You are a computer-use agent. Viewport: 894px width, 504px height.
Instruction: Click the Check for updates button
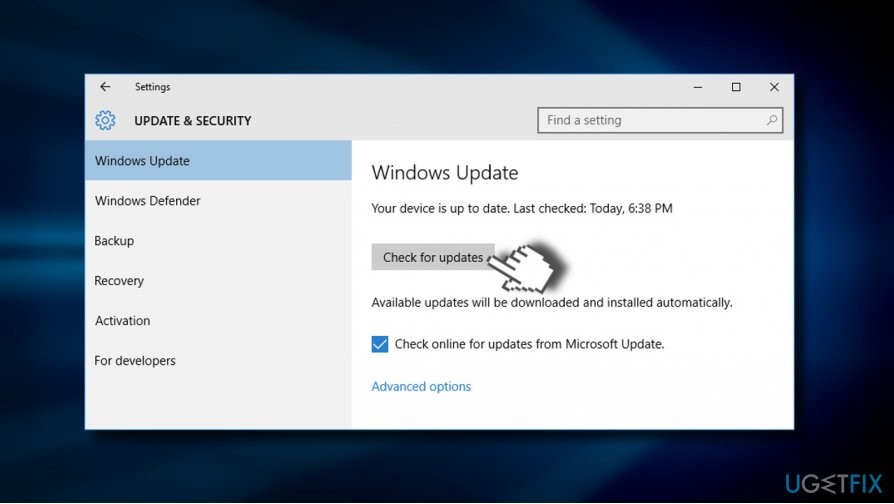pos(433,257)
